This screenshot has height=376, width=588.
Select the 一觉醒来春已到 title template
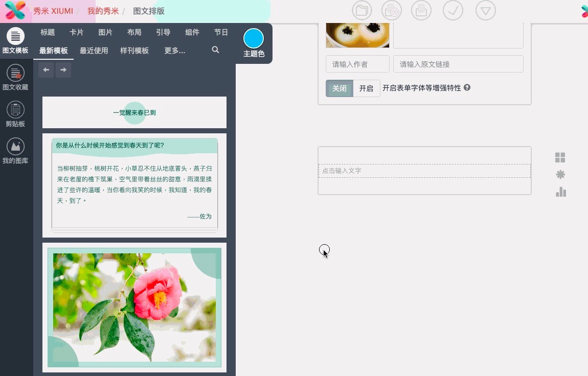(x=134, y=112)
